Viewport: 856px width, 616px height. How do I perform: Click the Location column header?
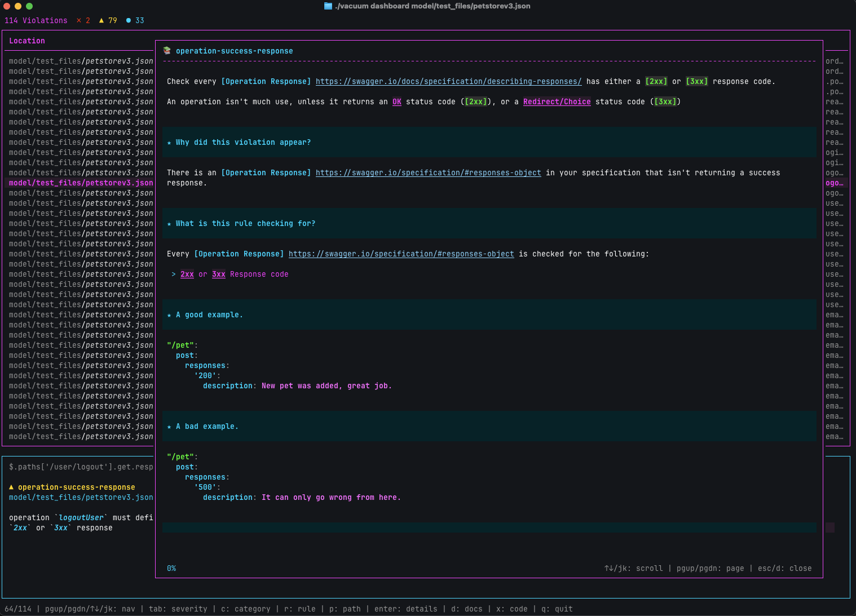point(27,41)
